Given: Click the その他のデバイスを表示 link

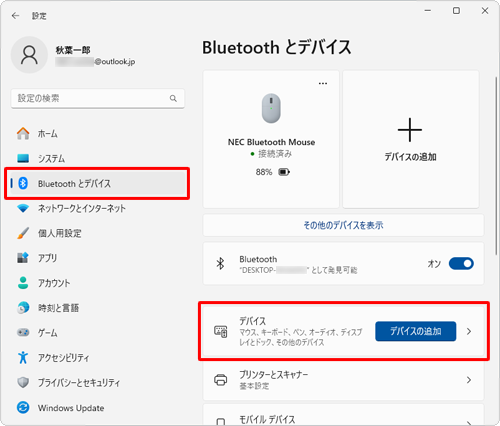Looking at the screenshot, I should click(x=343, y=225).
